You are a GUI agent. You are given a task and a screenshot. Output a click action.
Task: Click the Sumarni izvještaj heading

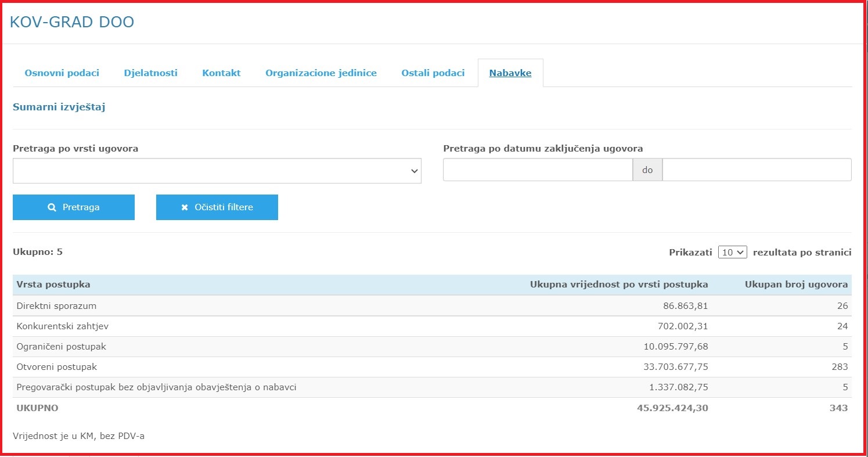tap(59, 107)
